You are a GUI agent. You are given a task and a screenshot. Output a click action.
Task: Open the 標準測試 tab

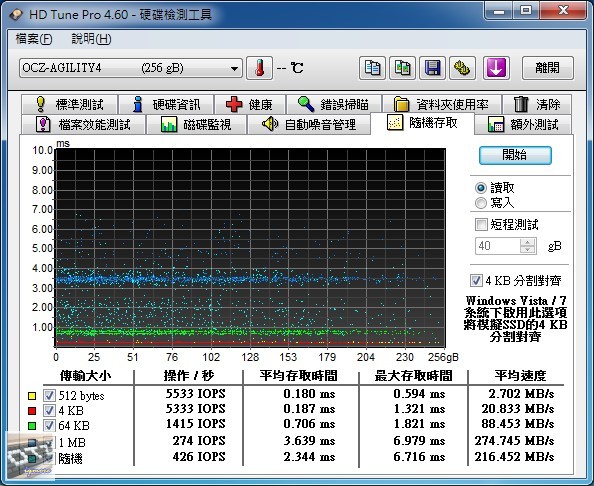pyautogui.click(x=70, y=104)
